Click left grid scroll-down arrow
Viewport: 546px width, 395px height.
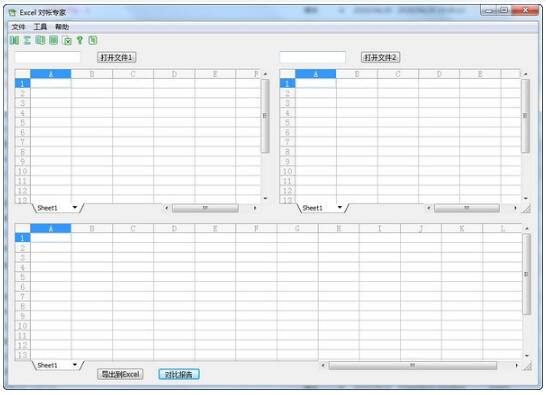265,199
